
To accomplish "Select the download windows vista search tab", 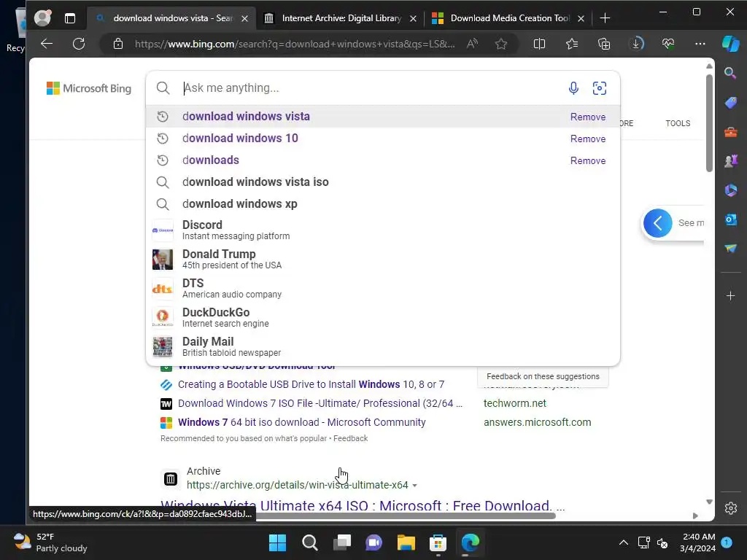I will point(172,18).
